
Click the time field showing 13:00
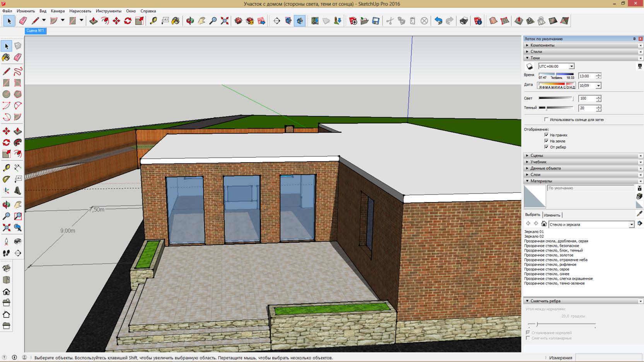tap(587, 76)
